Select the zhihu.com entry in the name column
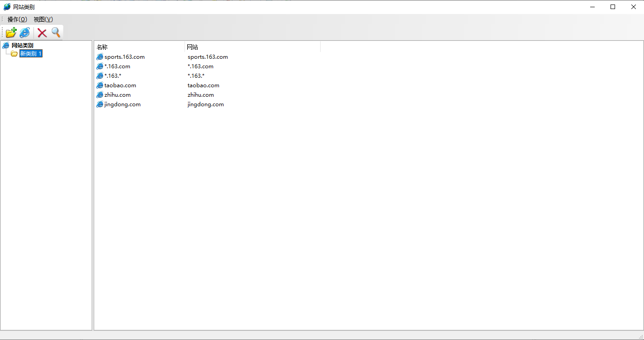Image resolution: width=644 pixels, height=340 pixels. click(118, 95)
